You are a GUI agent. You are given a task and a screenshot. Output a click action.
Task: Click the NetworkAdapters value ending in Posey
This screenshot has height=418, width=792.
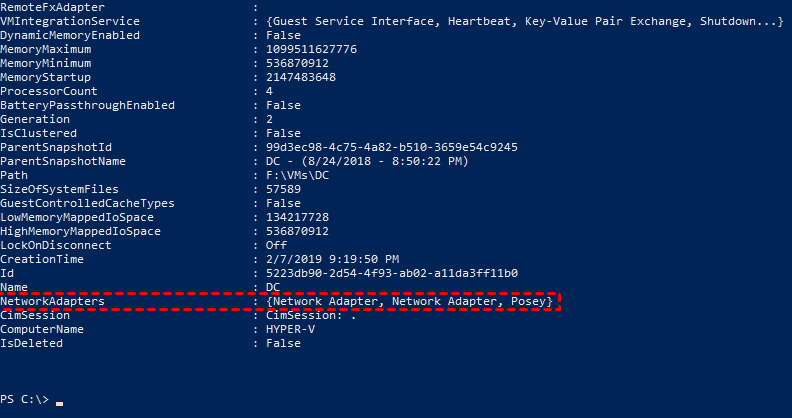point(409,301)
